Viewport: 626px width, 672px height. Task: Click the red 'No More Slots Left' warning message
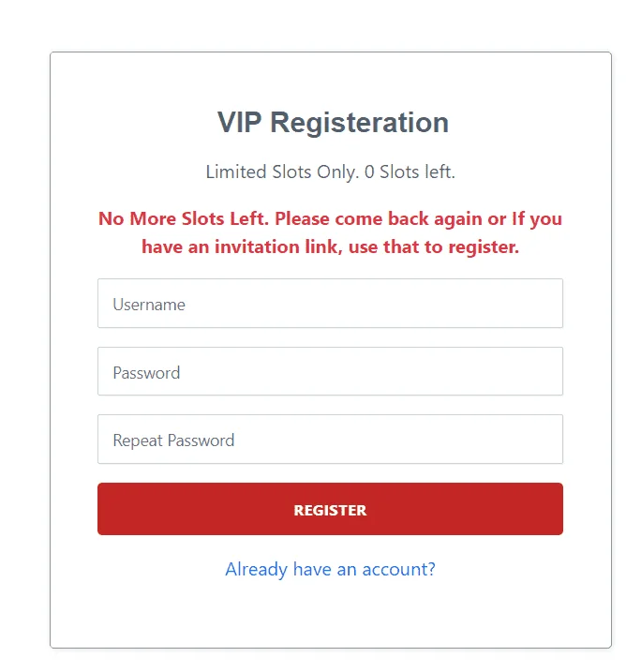[x=330, y=232]
